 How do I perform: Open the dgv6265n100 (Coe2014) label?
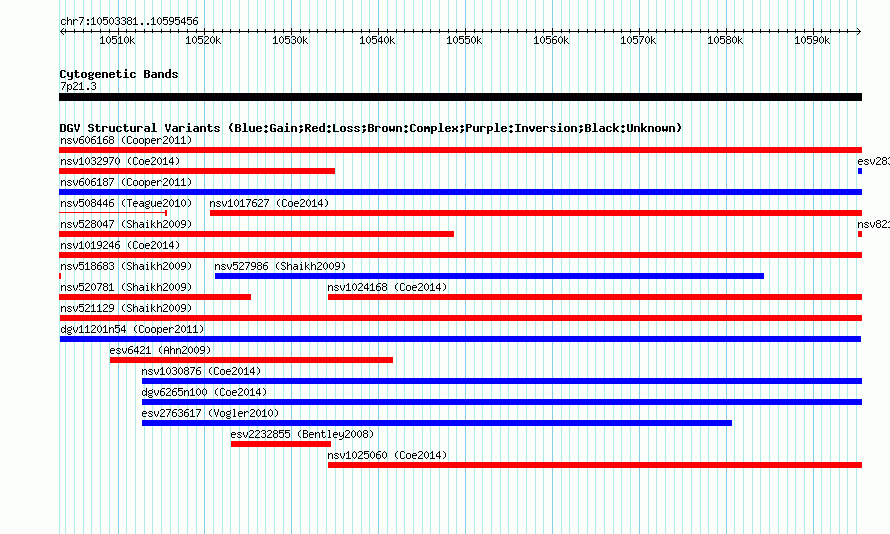point(204,392)
